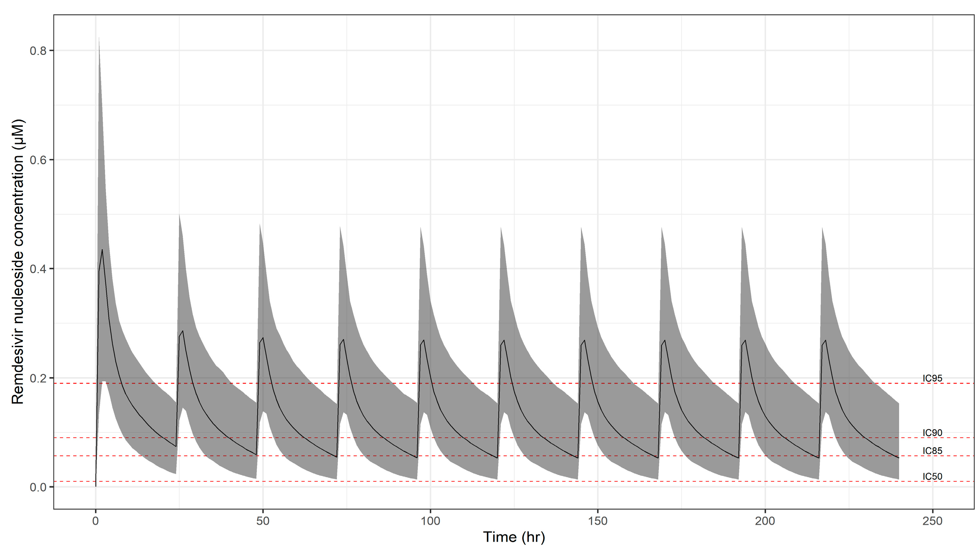Click the y-axis tick label 0.2
This screenshot has width=980, height=553.
tap(38, 378)
